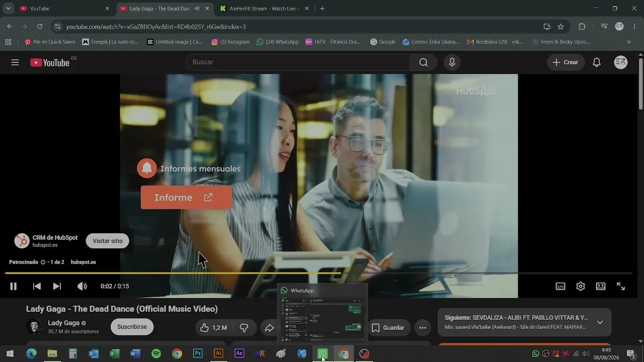The height and width of the screenshot is (362, 644).
Task: Open the WhatsApp preview thumbnail
Action: coord(323,314)
